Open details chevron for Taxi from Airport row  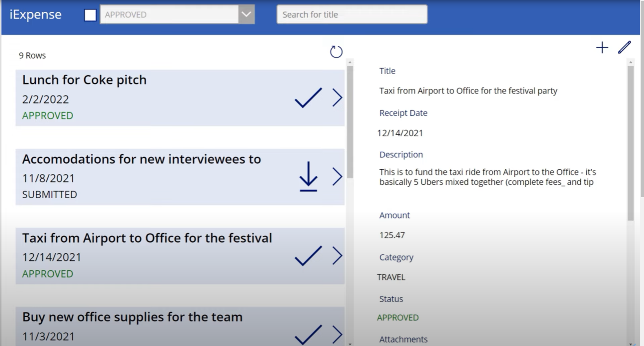click(x=337, y=255)
